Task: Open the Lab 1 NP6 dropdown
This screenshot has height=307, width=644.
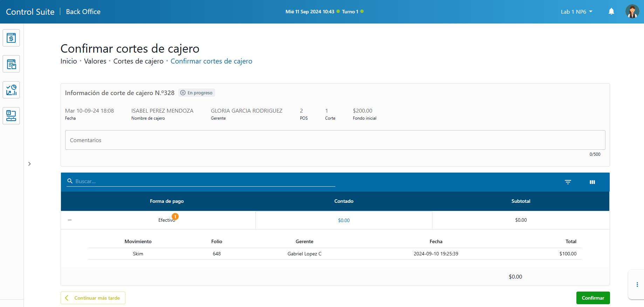Action: pos(576,12)
